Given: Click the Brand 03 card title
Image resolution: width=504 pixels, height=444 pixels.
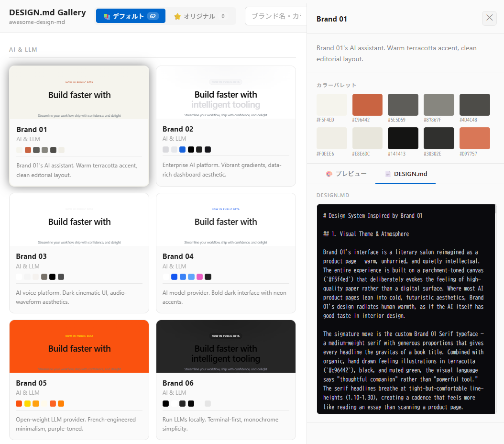Looking at the screenshot, I should [32, 256].
